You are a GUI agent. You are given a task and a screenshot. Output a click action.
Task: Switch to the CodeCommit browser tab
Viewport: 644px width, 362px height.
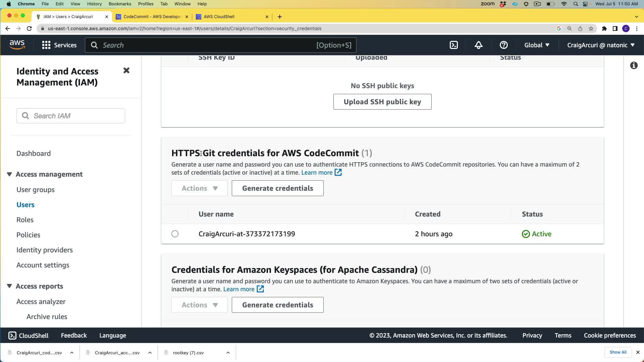[152, 16]
